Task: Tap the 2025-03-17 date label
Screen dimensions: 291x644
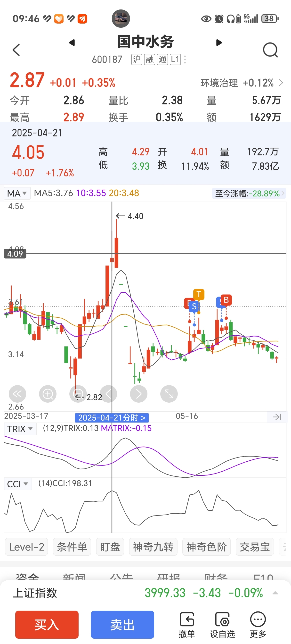Action: point(26,416)
